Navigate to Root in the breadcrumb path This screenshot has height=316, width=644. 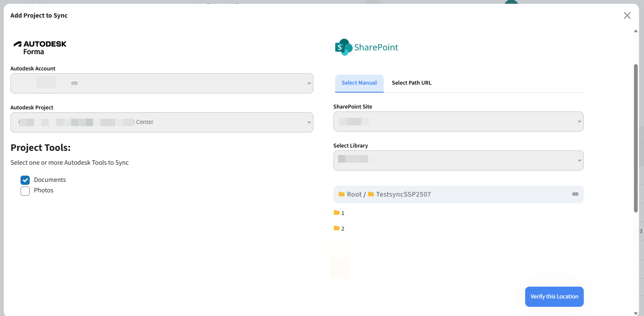pos(354,194)
